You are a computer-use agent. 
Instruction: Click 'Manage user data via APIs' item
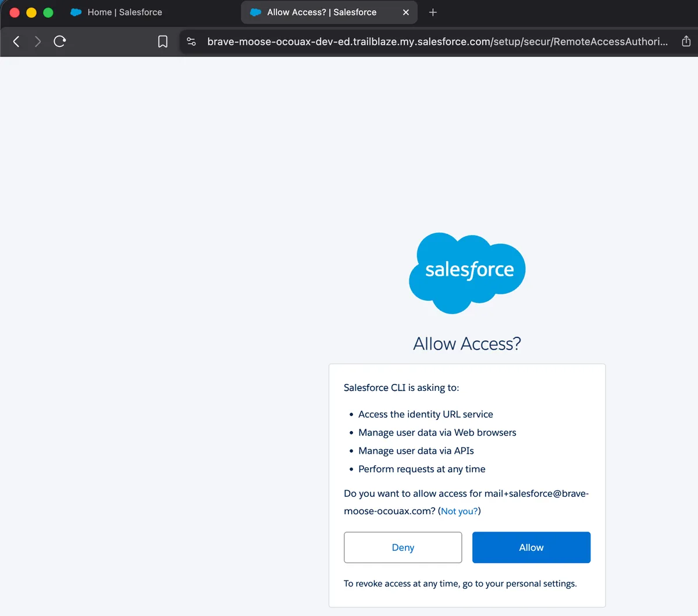[416, 451]
